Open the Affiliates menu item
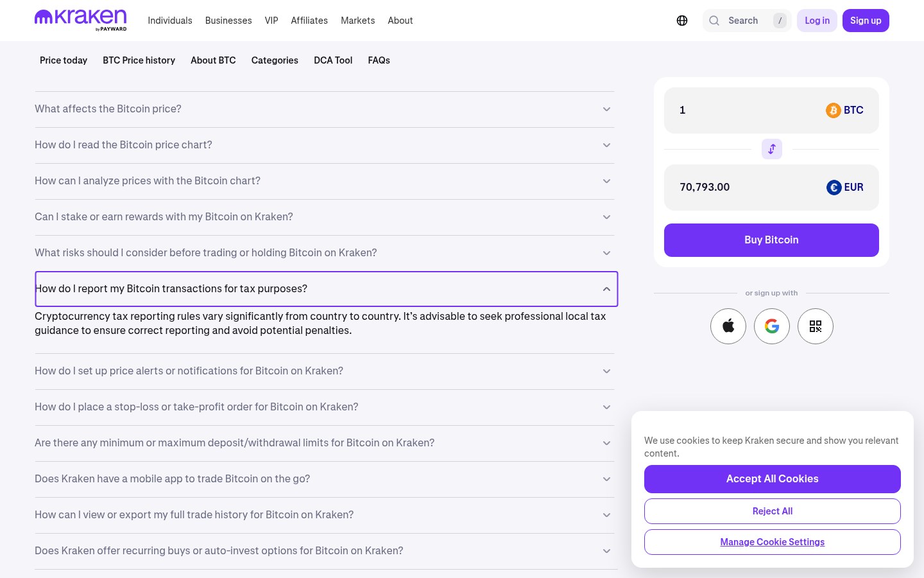This screenshot has height=578, width=924. (309, 21)
